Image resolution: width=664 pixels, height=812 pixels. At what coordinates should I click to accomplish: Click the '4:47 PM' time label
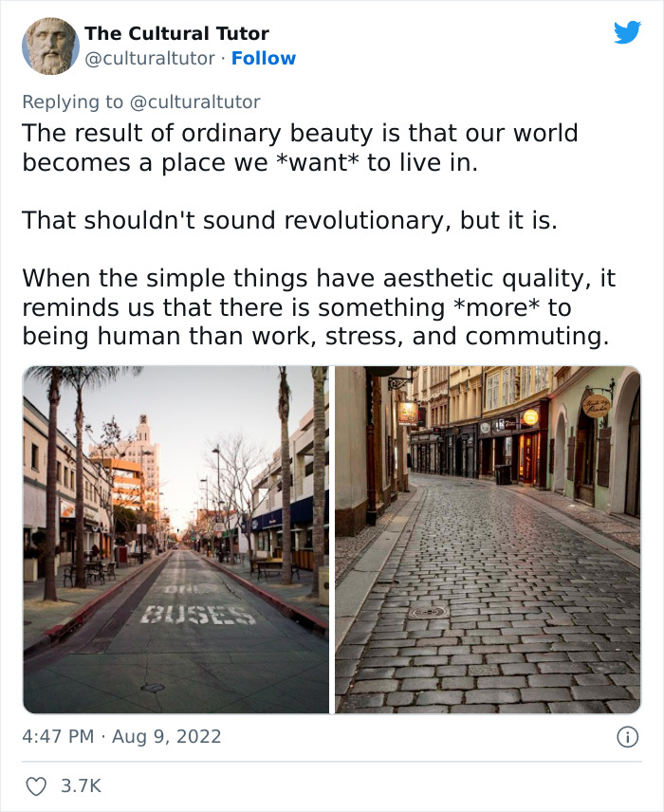57,735
